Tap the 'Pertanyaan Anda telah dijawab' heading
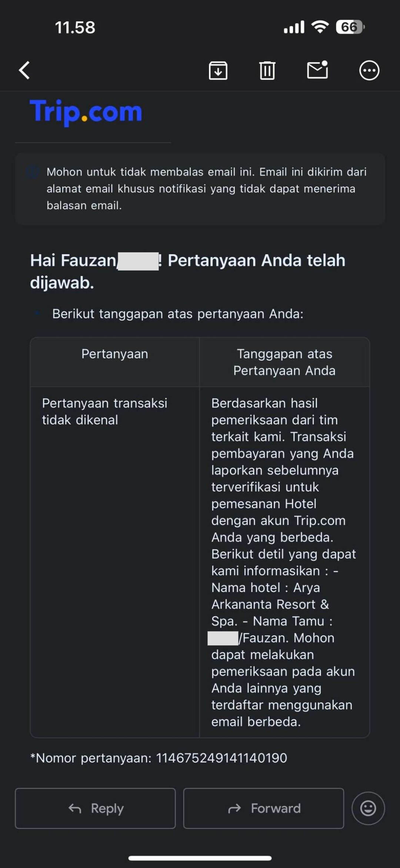400x868 pixels. 188,271
